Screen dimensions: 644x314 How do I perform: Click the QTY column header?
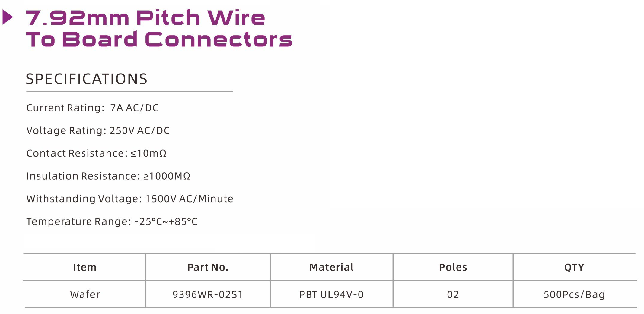574,267
